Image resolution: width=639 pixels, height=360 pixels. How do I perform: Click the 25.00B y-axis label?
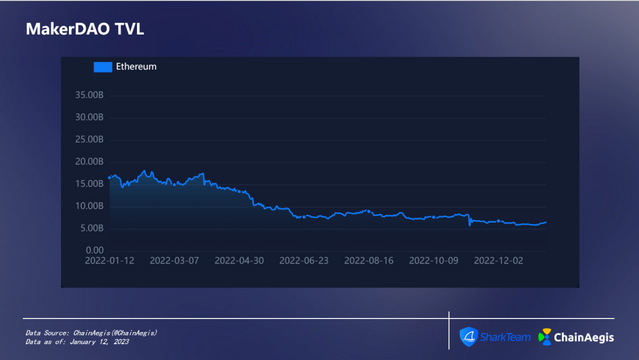click(89, 139)
